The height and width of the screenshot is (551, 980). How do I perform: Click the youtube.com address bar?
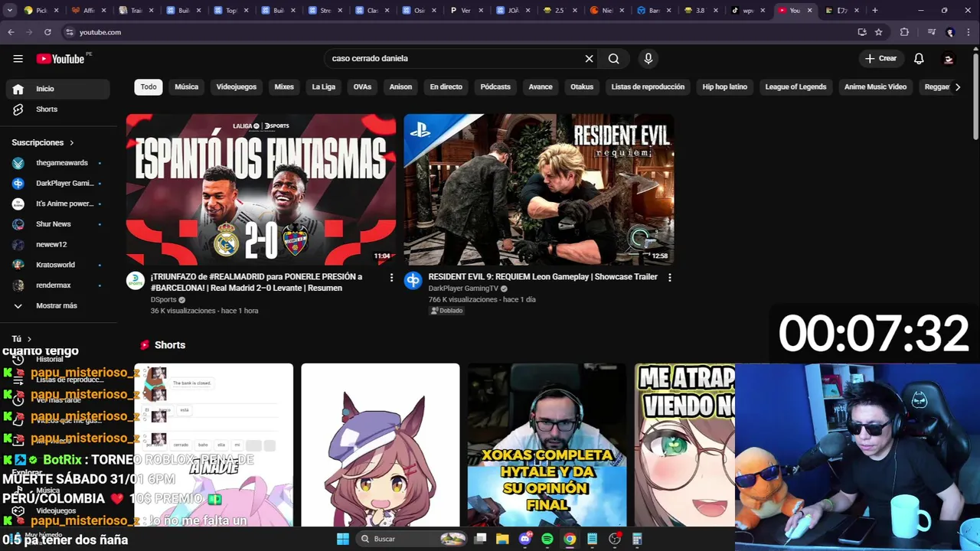(x=459, y=32)
